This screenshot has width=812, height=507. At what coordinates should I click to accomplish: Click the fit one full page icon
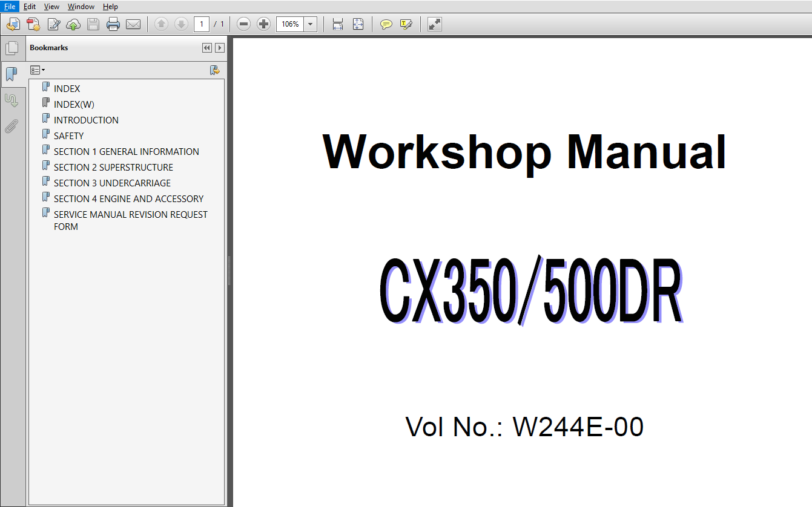(x=358, y=24)
